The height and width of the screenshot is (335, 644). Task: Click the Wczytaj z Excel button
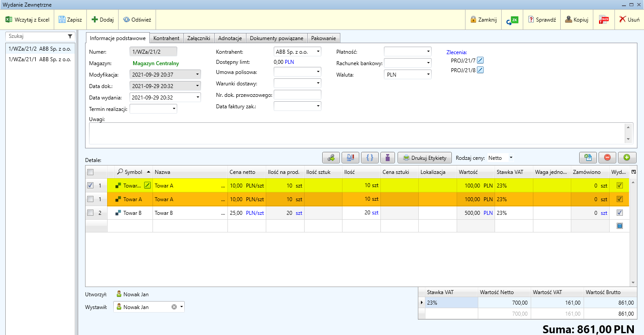click(27, 20)
